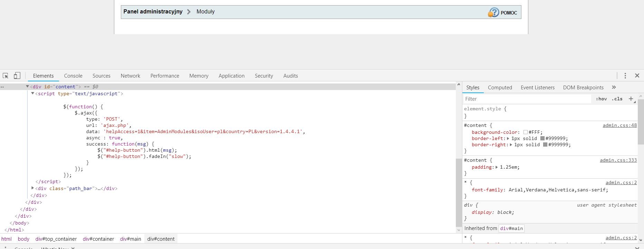
Task: Select html in the DOM breadcrumb
Action: click(7, 239)
